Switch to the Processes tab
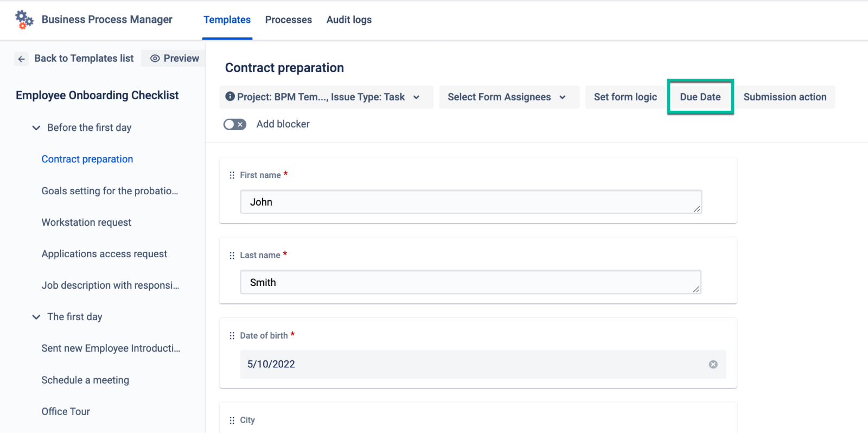The height and width of the screenshot is (433, 868). click(288, 20)
